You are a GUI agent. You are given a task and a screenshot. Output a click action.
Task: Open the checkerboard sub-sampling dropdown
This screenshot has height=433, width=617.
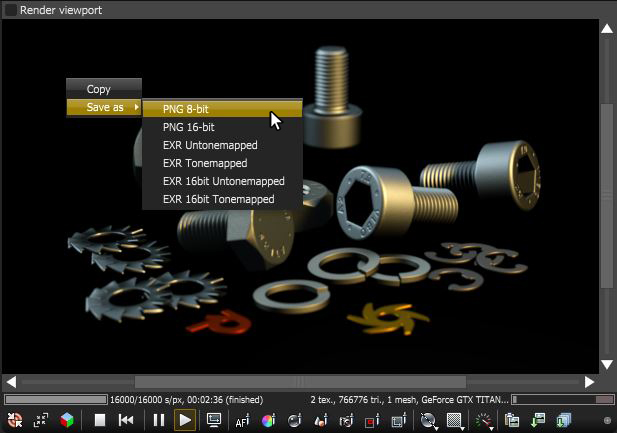tap(455, 420)
